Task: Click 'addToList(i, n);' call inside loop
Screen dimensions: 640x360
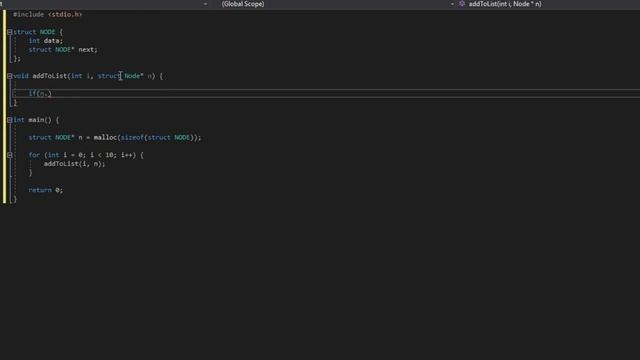Action: coord(74,164)
